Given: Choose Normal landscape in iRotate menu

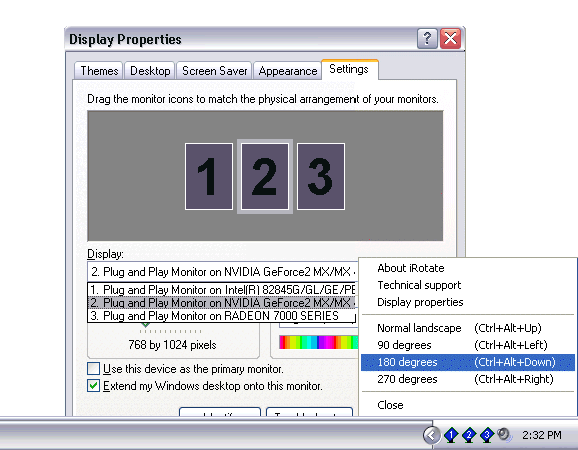Looking at the screenshot, I should (467, 328).
